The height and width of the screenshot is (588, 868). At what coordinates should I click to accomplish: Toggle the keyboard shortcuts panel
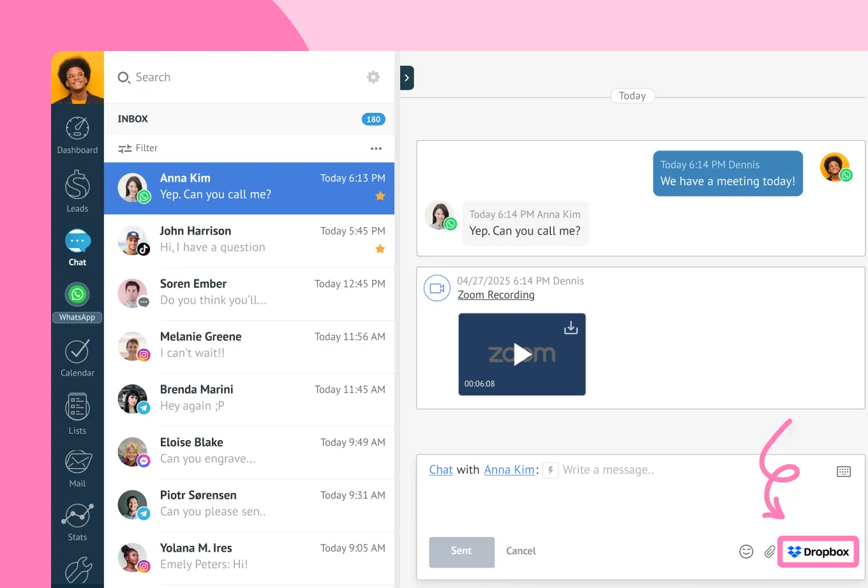click(x=844, y=471)
